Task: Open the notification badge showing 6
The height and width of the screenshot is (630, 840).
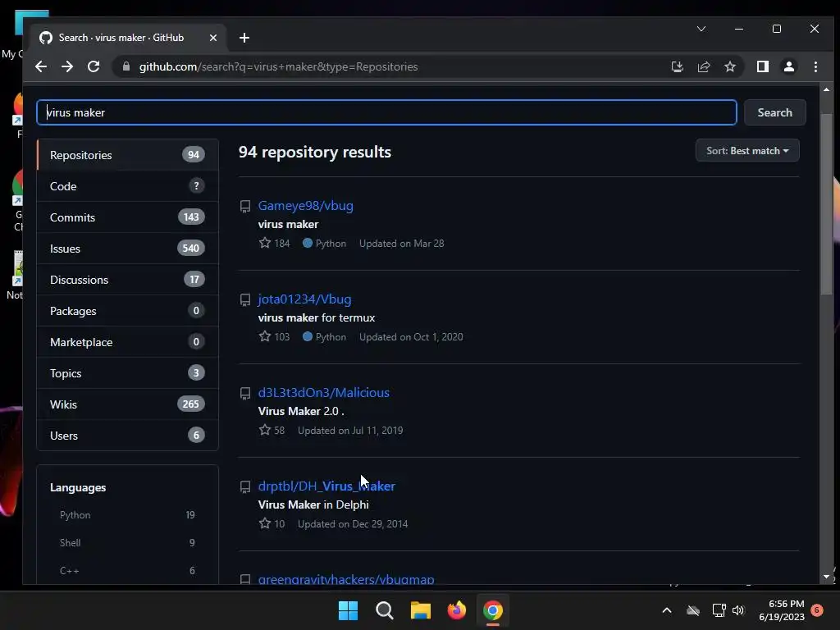Action: coord(817,610)
